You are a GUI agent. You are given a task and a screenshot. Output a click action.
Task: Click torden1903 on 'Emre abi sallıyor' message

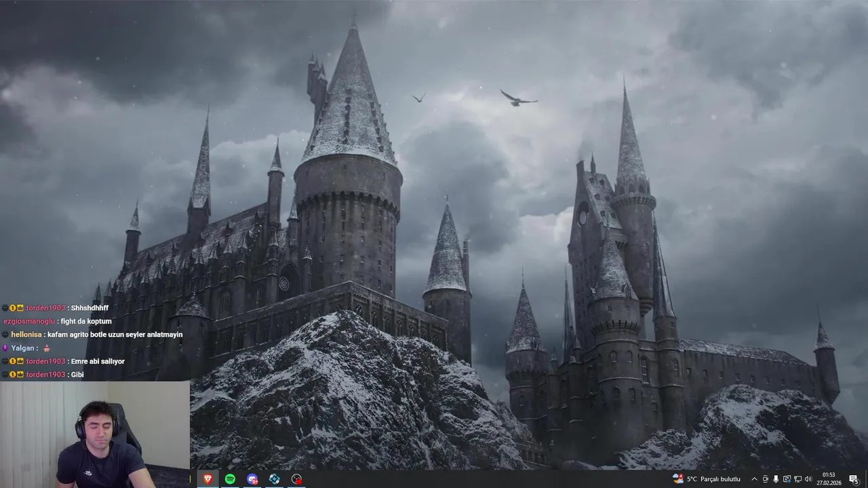coord(46,361)
